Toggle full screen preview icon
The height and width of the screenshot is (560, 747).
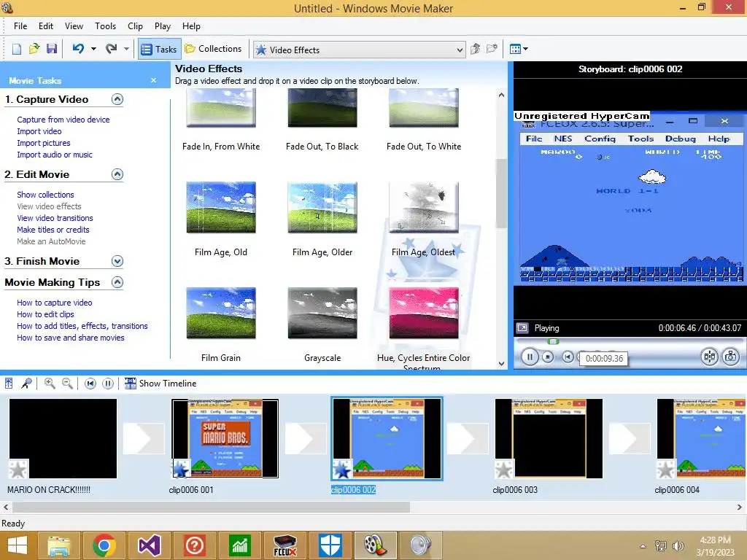point(522,328)
